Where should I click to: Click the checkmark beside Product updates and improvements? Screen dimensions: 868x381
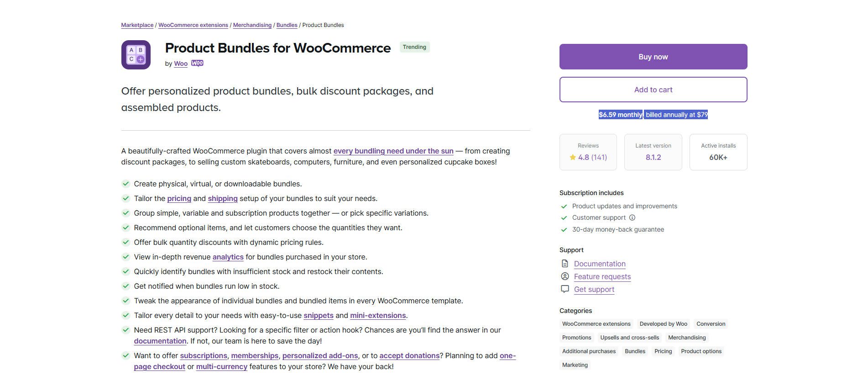[x=564, y=206]
